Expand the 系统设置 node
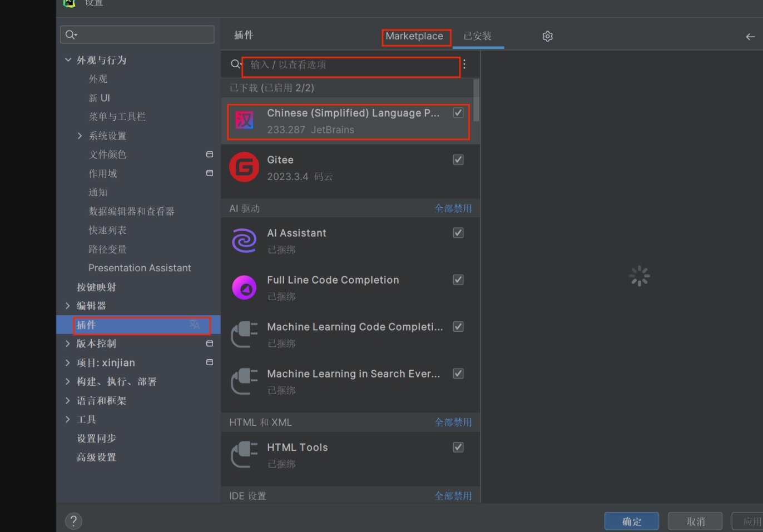Image resolution: width=763 pixels, height=532 pixels. coord(80,136)
